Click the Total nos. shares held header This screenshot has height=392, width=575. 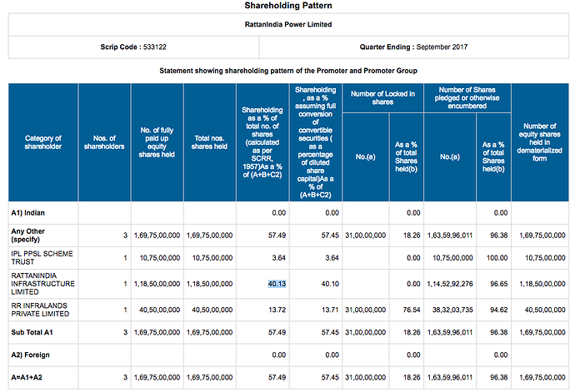point(209,142)
